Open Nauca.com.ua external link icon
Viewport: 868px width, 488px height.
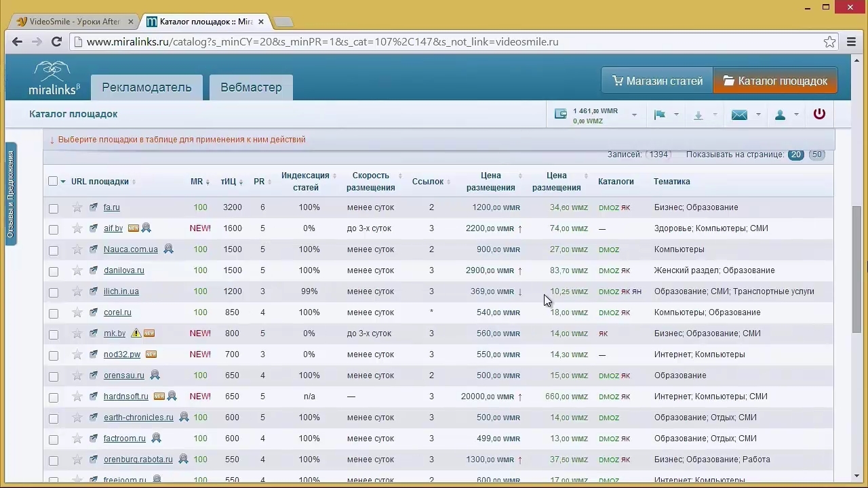pos(94,249)
